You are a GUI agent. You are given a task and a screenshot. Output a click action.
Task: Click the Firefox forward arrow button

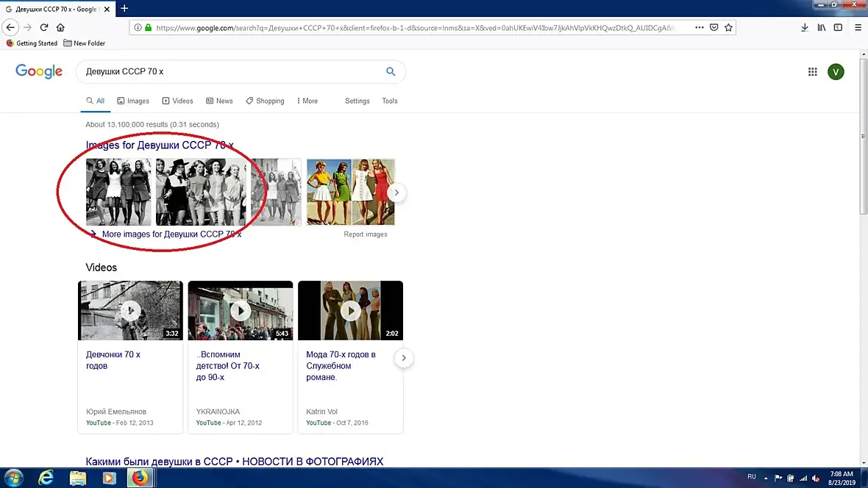pyautogui.click(x=27, y=27)
